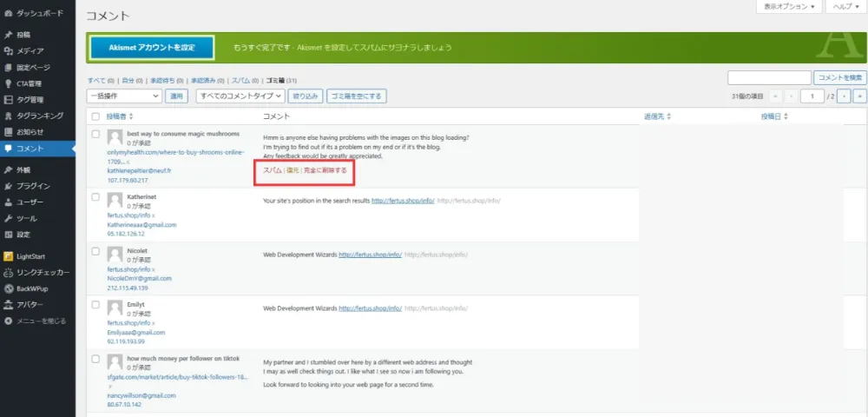Click the ツール wrench icon
This screenshot has height=417, width=868.
9,218
